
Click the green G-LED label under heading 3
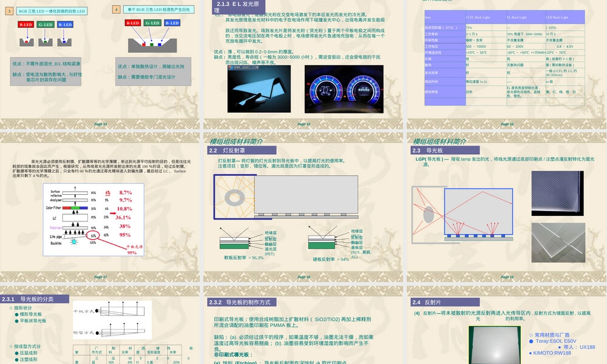coord(46,24)
